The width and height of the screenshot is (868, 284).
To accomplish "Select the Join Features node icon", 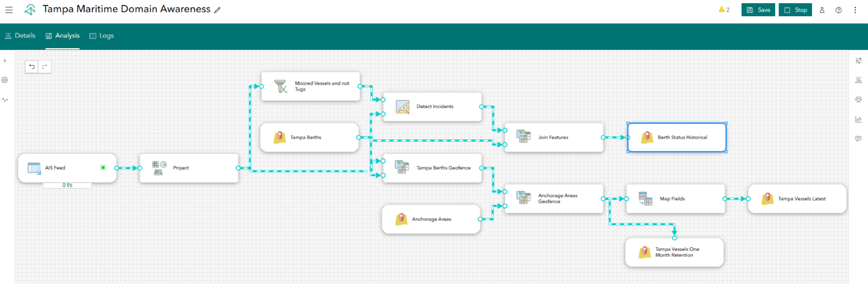I will click(x=524, y=137).
